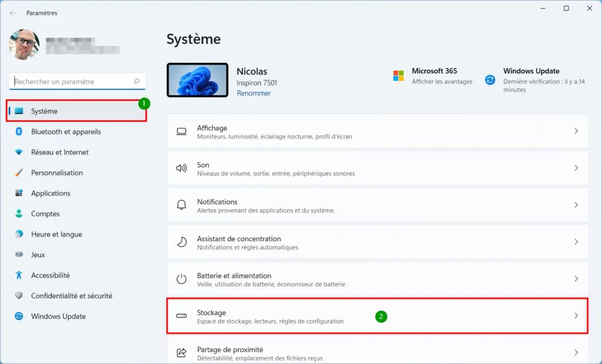Expand Batterie et alimentation chevron
This screenshot has height=364, width=602.
pyautogui.click(x=576, y=278)
